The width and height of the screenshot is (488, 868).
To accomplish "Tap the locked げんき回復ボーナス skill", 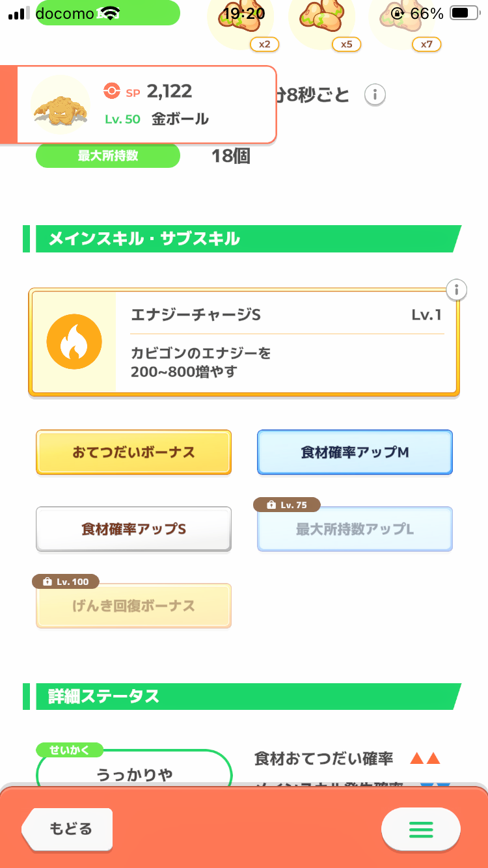I will (133, 606).
